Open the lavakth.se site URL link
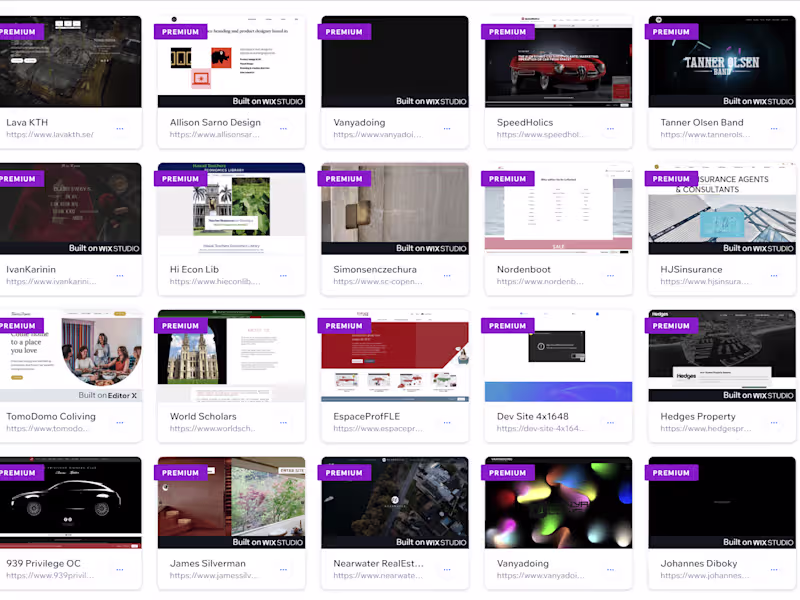 (50, 135)
